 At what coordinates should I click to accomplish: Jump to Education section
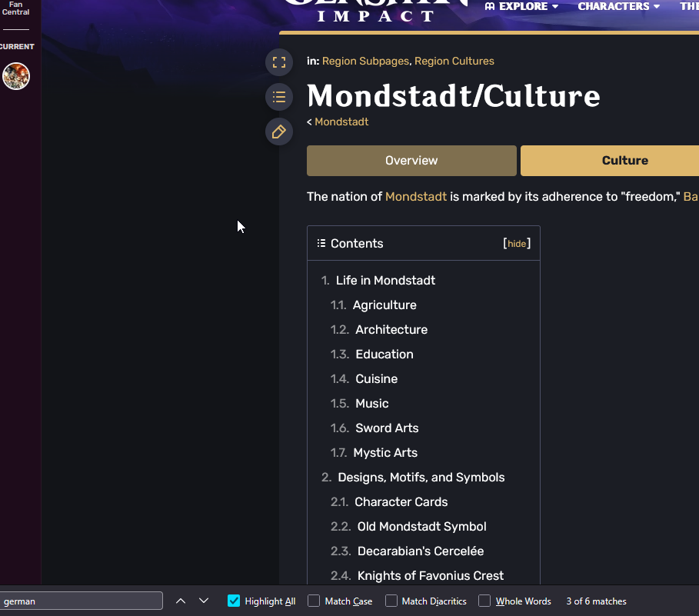[384, 354]
